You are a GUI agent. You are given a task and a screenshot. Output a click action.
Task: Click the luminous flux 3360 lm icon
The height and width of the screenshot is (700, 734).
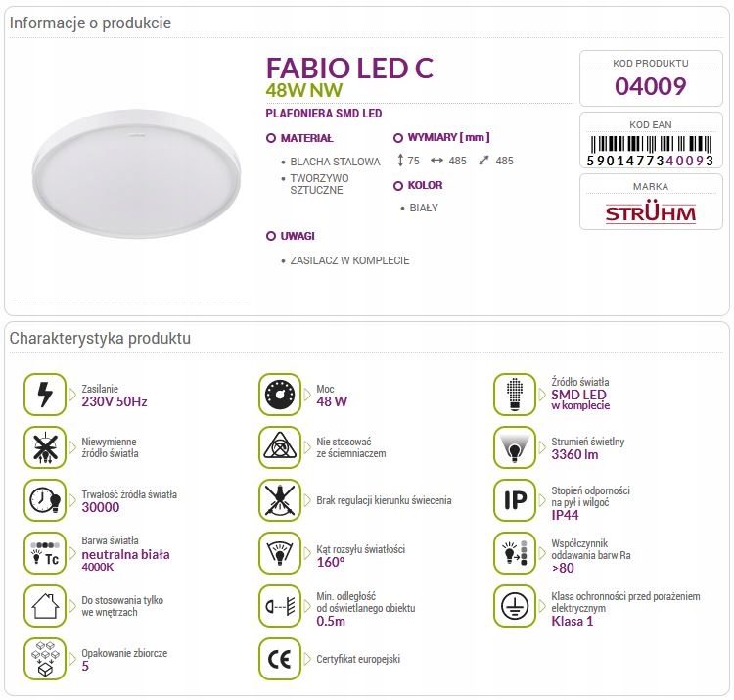click(x=516, y=447)
